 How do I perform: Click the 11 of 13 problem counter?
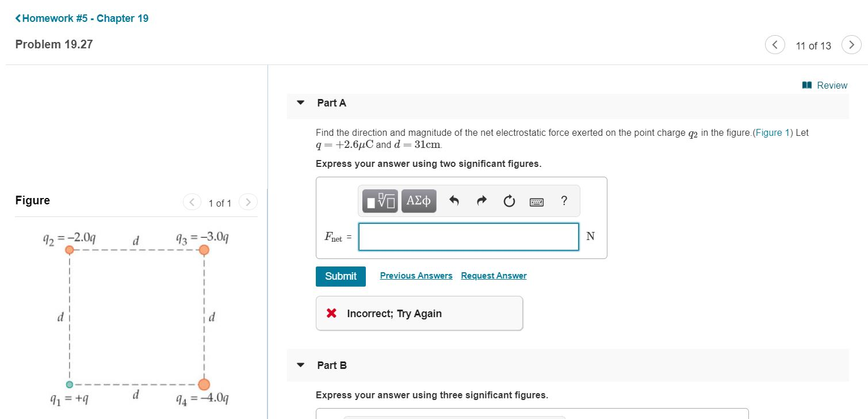(813, 46)
